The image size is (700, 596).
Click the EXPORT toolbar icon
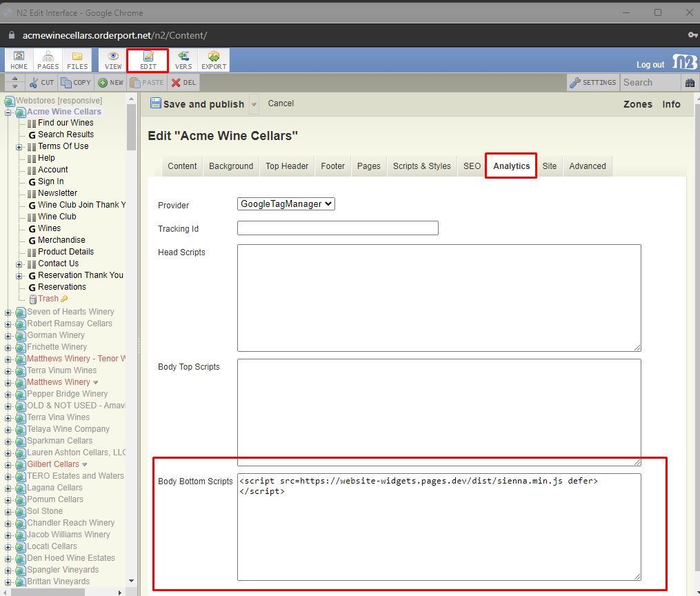(x=214, y=60)
